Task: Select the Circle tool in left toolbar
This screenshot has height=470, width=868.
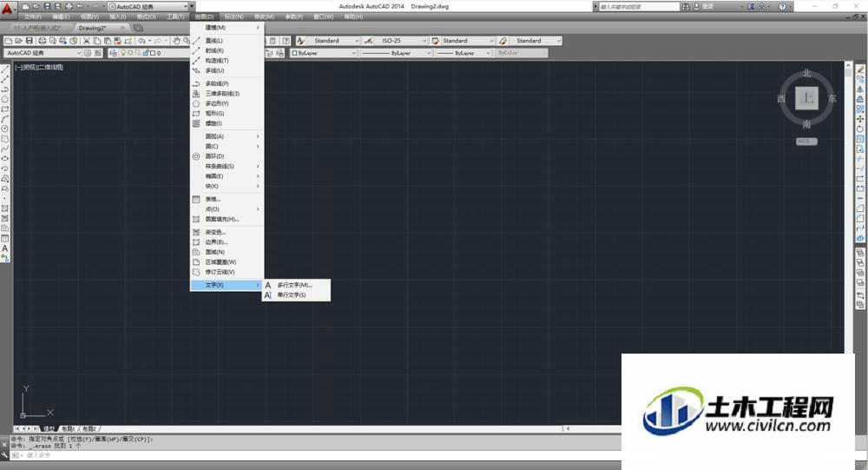Action: [x=5, y=129]
